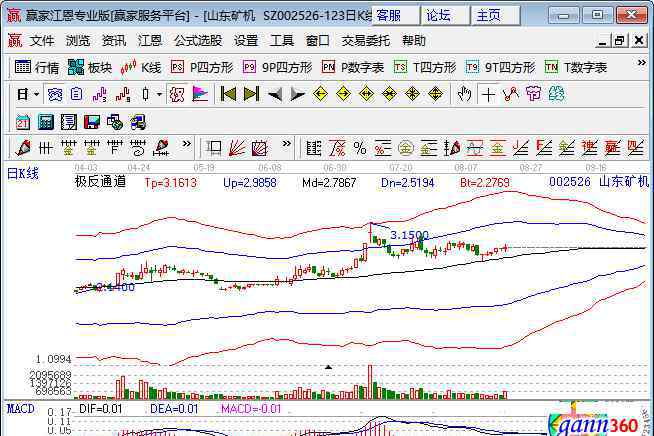Click the 论坛 forum button
The image size is (654, 436).
pyautogui.click(x=438, y=15)
